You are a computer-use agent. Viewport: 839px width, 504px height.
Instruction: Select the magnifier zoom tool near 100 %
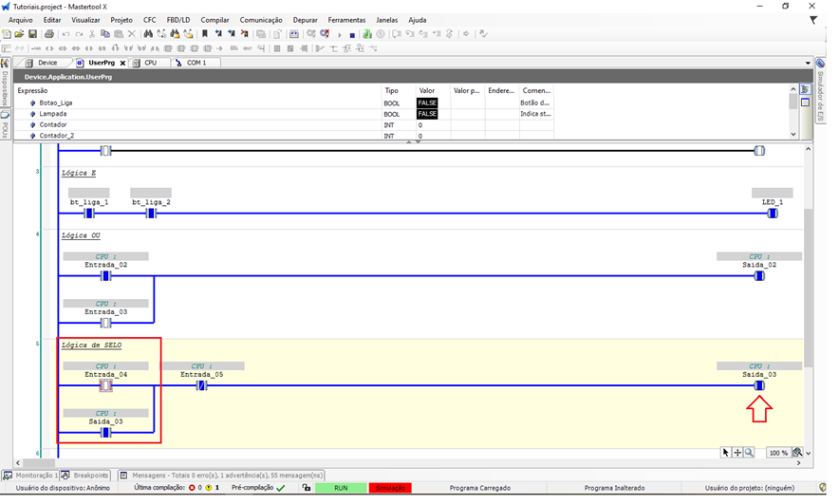750,453
